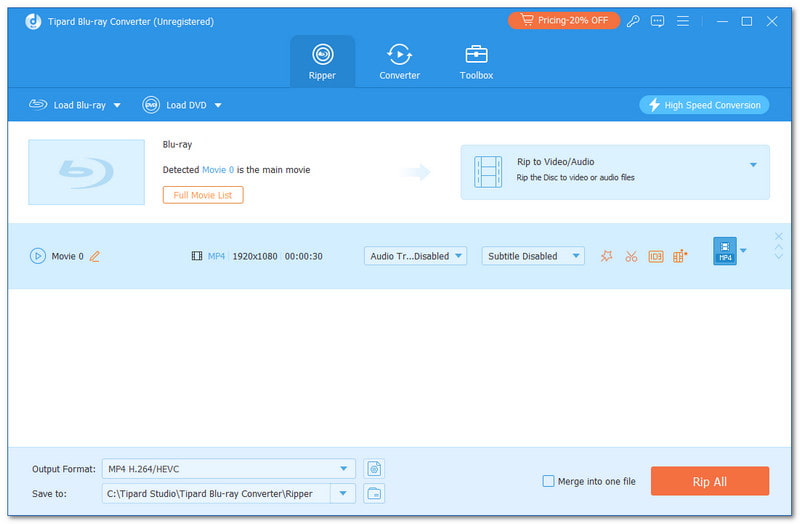Screen dimensions: 800x524
Task: Click the Blu-ray disc thumbnail
Action: [86, 172]
